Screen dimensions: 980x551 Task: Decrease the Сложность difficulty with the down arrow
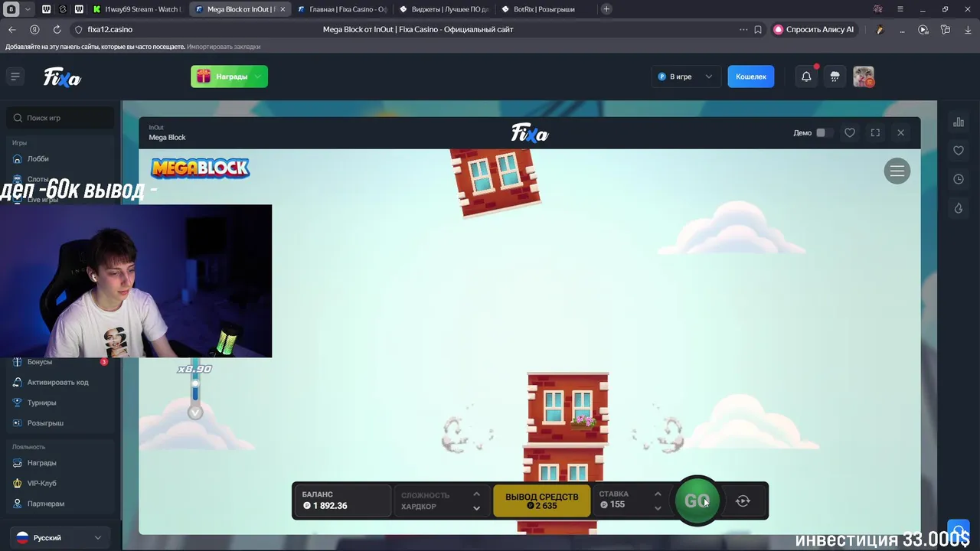point(476,508)
